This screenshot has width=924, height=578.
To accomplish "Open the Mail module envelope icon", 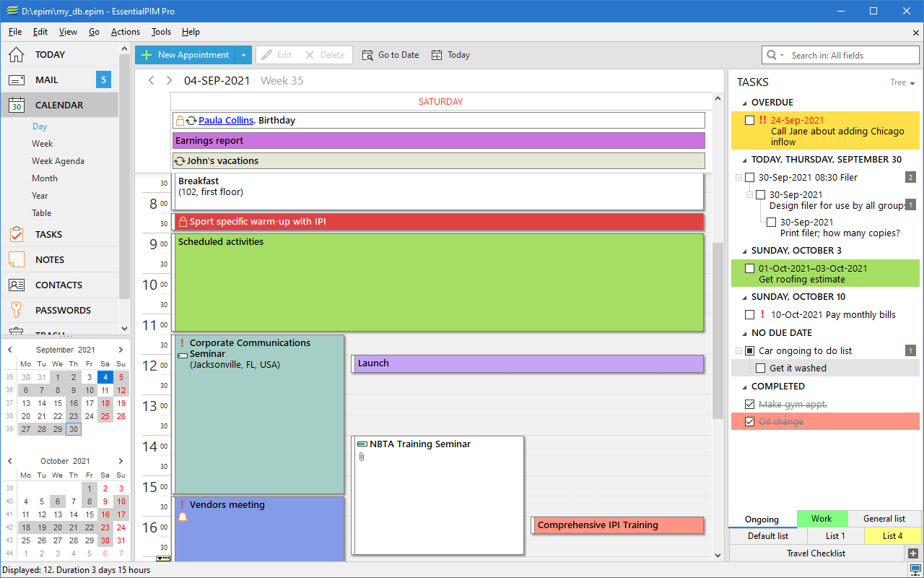I will click(17, 80).
